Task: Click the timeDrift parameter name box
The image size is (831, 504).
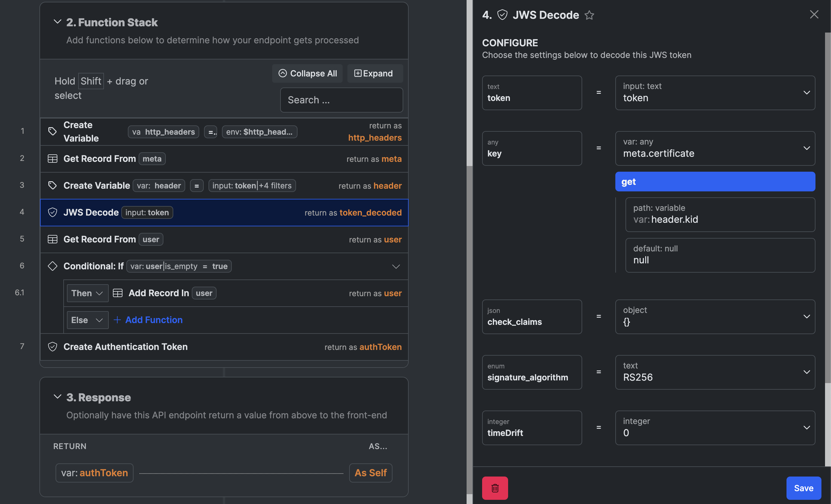Action: (532, 428)
